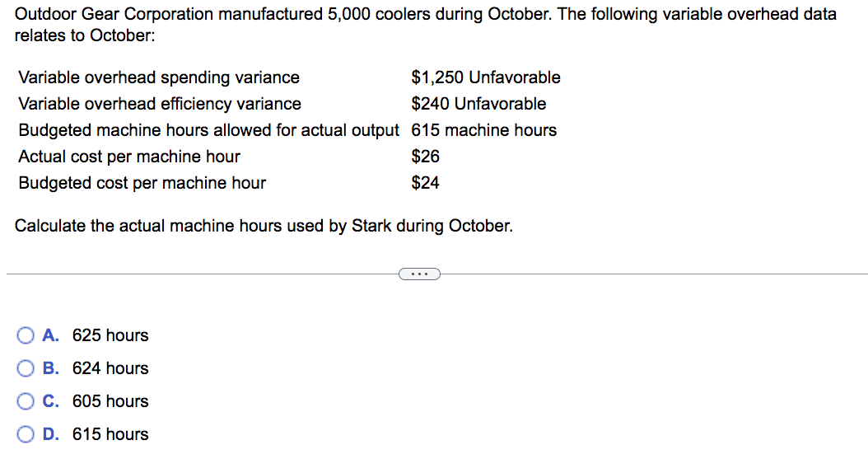Viewport: 868px width, 473px height.
Task: Click the '$240 Unfavorable' value
Action: click(478, 104)
